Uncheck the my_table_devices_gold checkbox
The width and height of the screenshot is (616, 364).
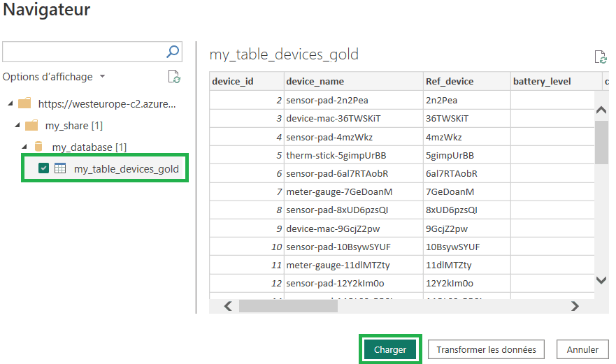tap(43, 168)
